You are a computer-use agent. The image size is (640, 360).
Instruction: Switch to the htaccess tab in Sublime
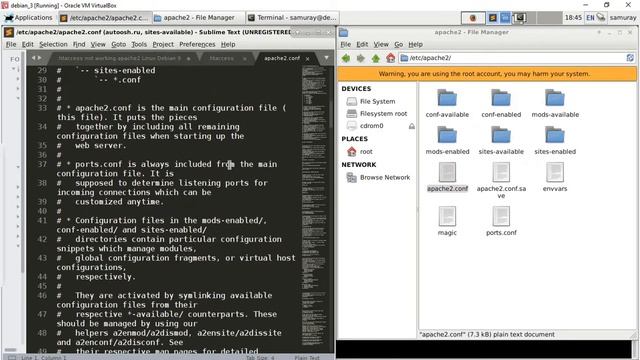221,58
